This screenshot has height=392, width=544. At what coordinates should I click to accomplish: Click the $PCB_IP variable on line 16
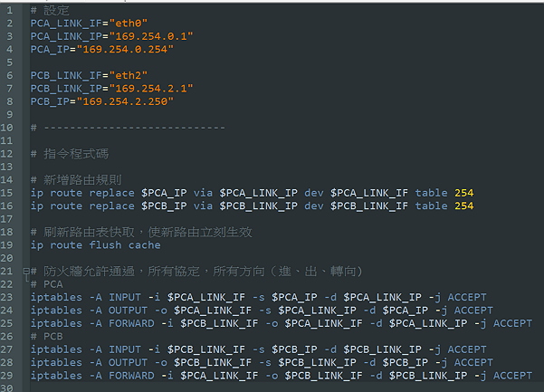[x=164, y=206]
